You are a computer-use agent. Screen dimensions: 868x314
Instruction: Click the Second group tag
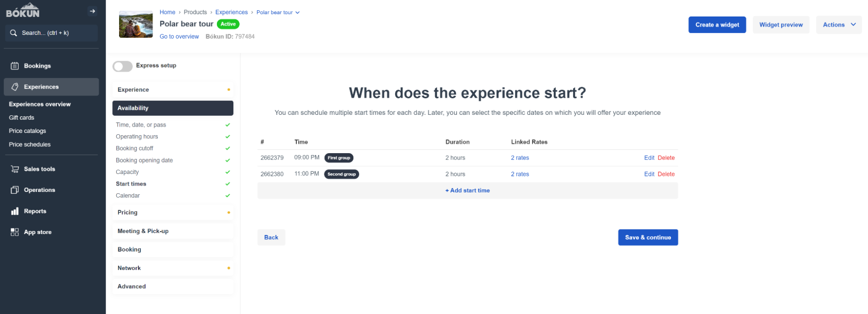[x=342, y=174]
